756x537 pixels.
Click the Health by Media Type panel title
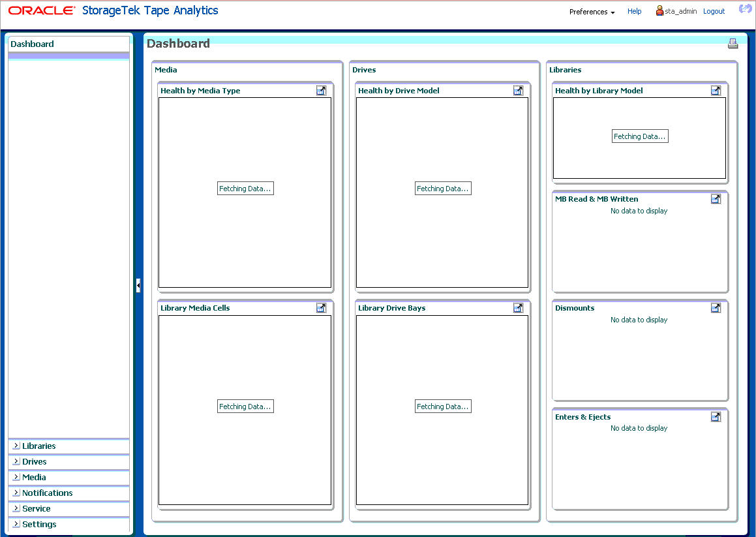(x=200, y=91)
